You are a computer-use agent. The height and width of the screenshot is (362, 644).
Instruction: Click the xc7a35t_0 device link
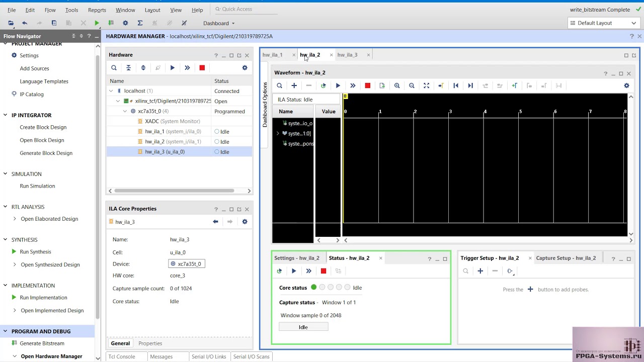click(x=187, y=264)
